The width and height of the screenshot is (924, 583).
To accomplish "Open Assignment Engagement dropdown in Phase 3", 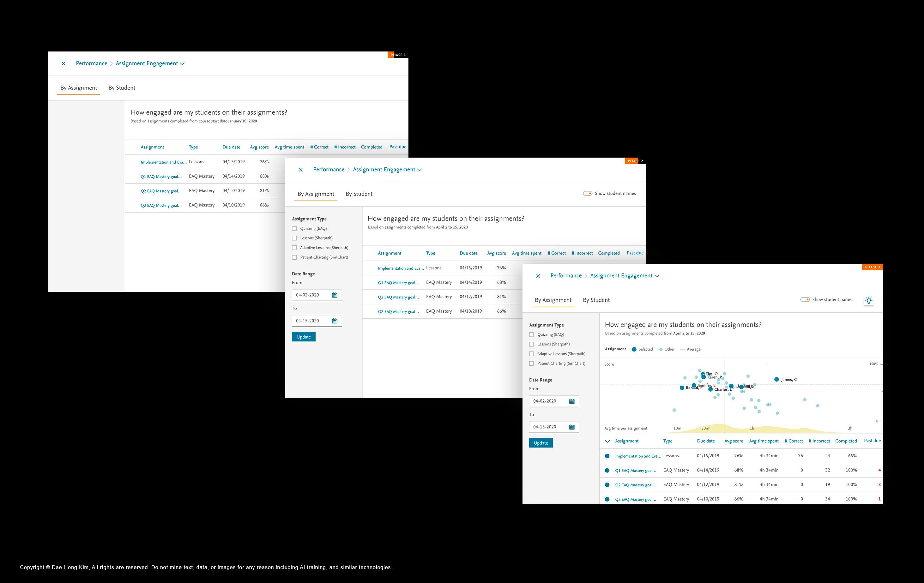I will [656, 276].
